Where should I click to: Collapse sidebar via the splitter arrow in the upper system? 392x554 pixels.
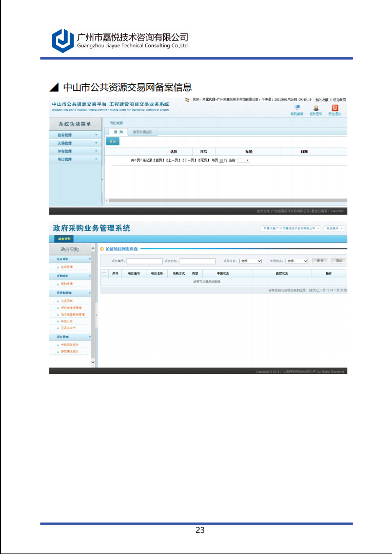pos(103,180)
